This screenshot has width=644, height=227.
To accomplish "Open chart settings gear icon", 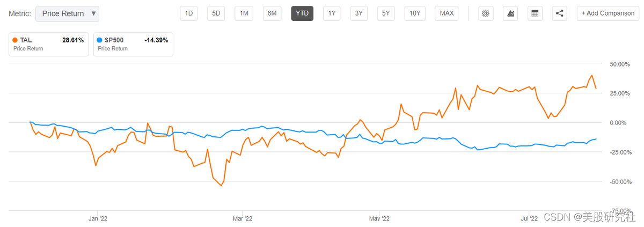I will 486,13.
